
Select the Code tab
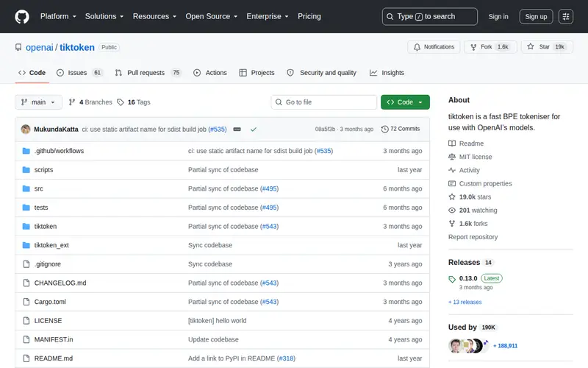tap(32, 73)
